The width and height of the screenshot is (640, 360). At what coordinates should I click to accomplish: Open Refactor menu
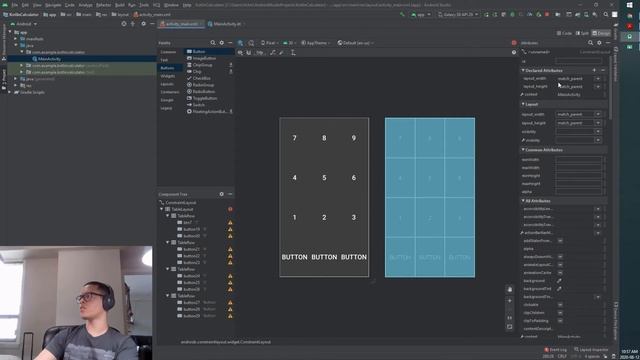pos(103,5)
